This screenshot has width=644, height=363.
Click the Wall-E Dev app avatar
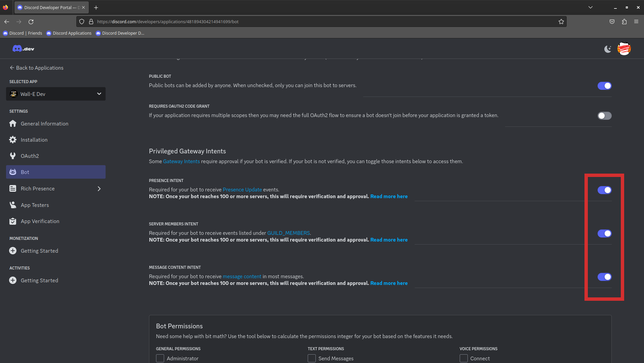[13, 94]
